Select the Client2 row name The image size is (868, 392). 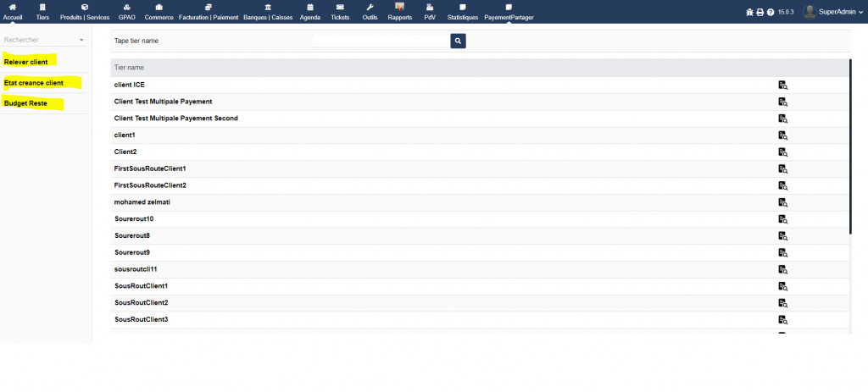click(125, 152)
